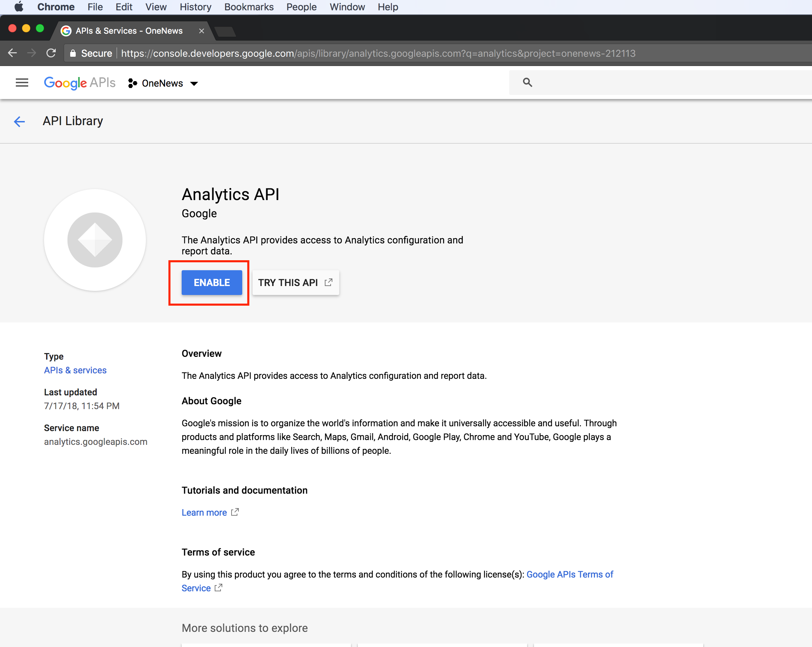Image resolution: width=812 pixels, height=647 pixels.
Task: Open the APIs & services link
Action: (x=75, y=370)
